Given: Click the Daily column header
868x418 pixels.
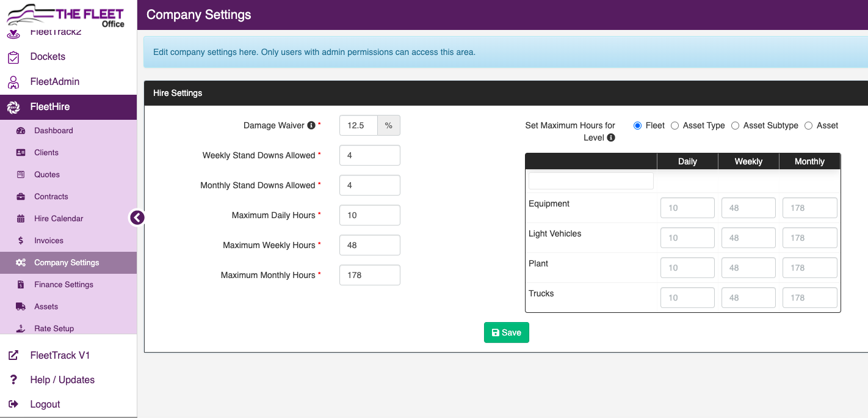Looking at the screenshot, I should pyautogui.click(x=687, y=161).
